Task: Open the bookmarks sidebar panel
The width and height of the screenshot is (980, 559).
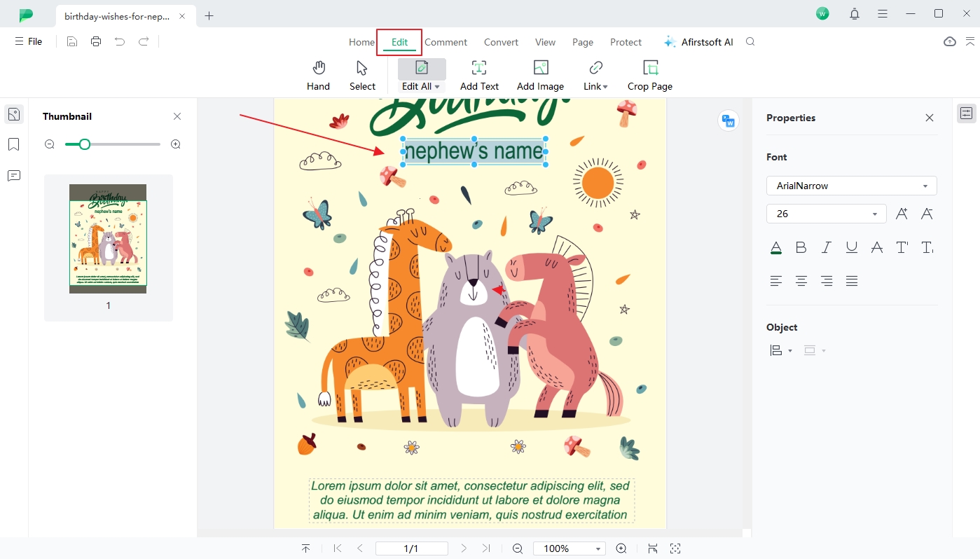Action: point(14,144)
